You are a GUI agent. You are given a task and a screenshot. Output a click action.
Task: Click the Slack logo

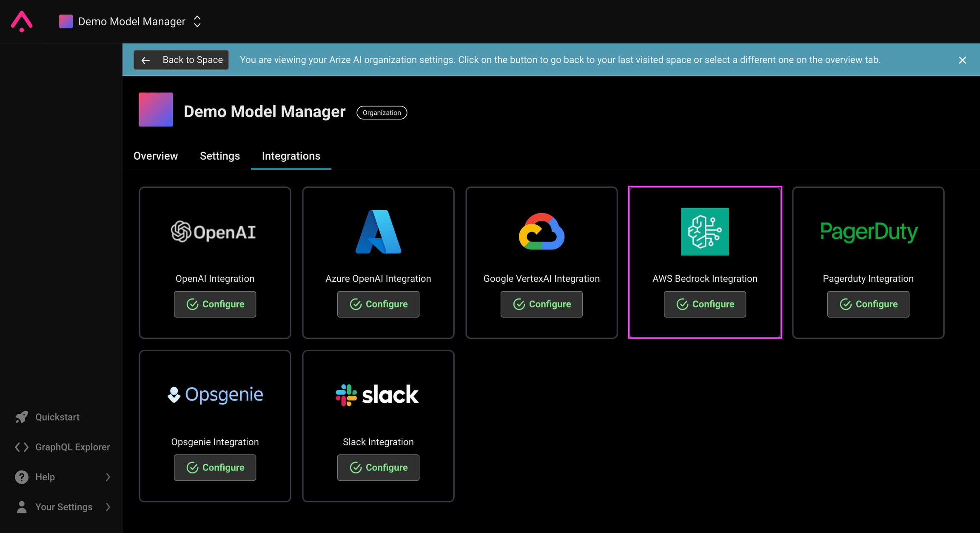click(x=378, y=395)
